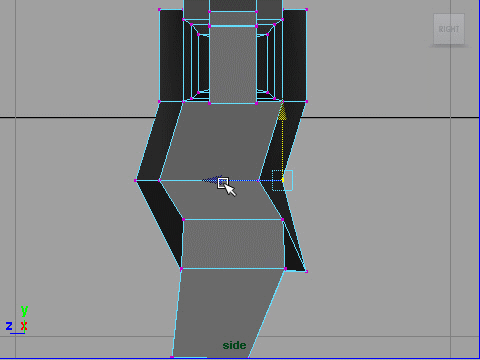Screen dimensions: 480x360
Task: Pick the lower-left vertex of the lower rectangular face
Action: pyautogui.click(x=181, y=269)
